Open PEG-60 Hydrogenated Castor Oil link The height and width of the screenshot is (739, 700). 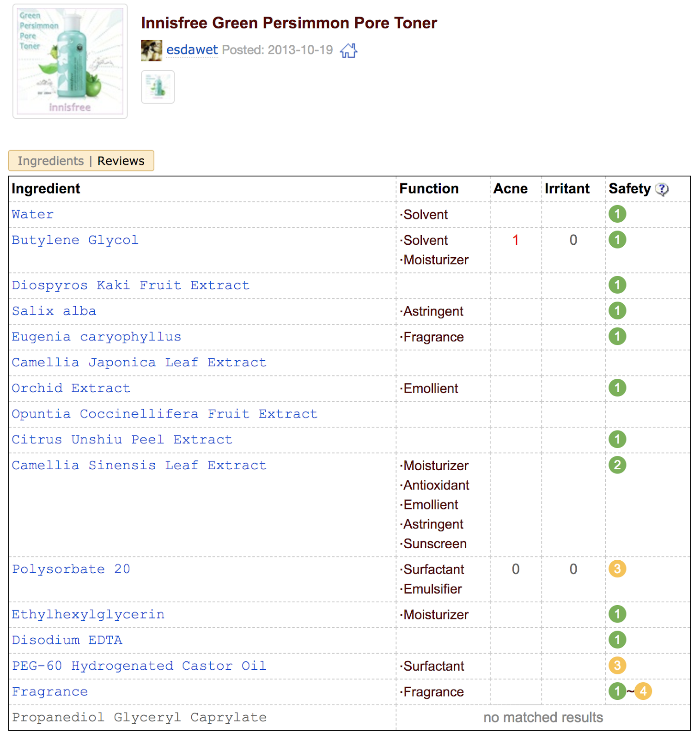pos(139,666)
